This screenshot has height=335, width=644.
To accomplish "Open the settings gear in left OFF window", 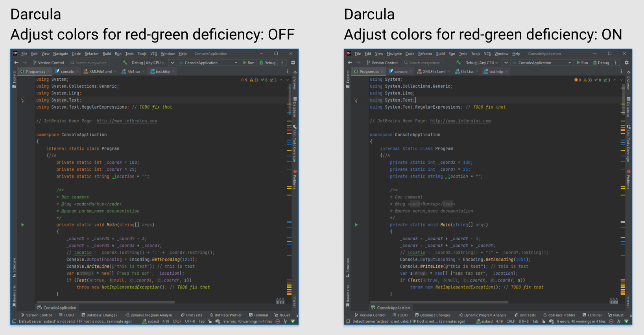I will pyautogui.click(x=293, y=63).
